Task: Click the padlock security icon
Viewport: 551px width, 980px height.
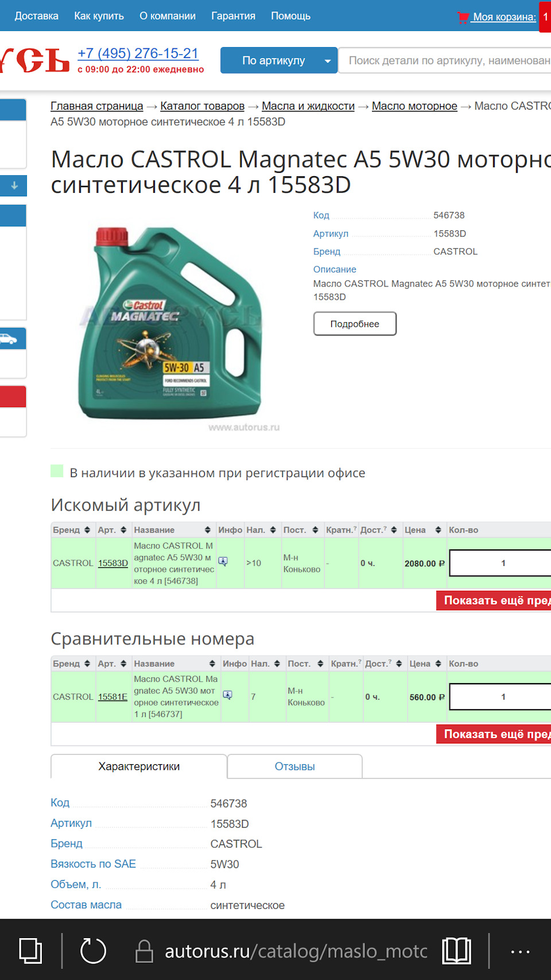Action: (x=144, y=951)
